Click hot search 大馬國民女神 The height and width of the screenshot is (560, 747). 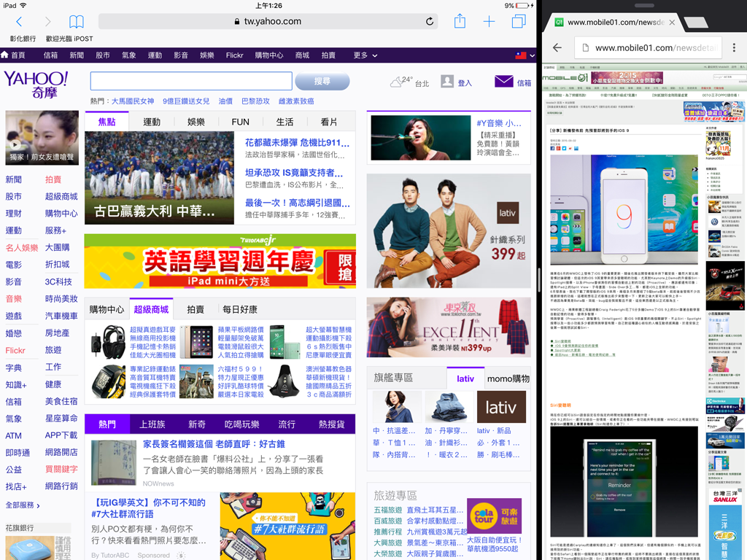(133, 101)
